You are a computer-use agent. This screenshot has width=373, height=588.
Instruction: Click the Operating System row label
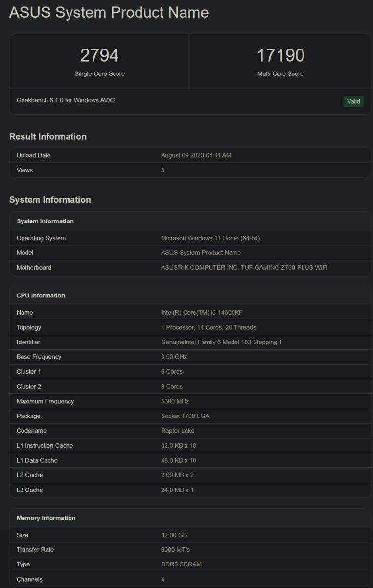pyautogui.click(x=41, y=238)
